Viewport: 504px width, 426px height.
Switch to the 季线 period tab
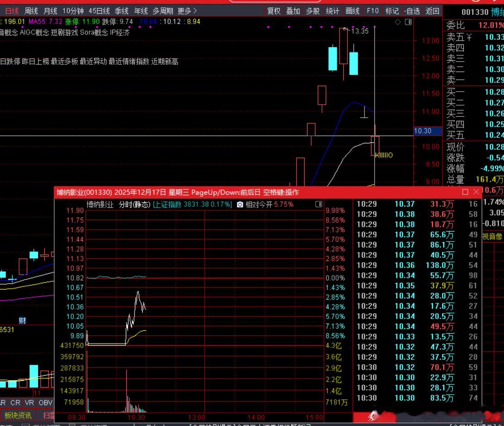[x=121, y=11]
